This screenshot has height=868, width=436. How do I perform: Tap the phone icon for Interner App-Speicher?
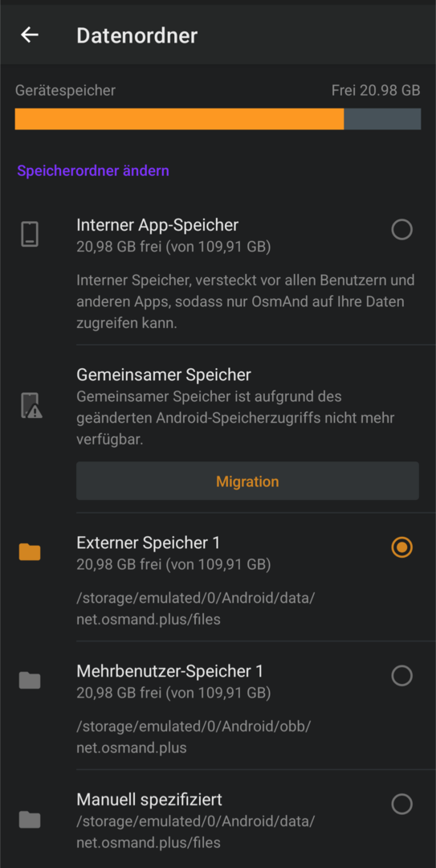[x=30, y=234]
